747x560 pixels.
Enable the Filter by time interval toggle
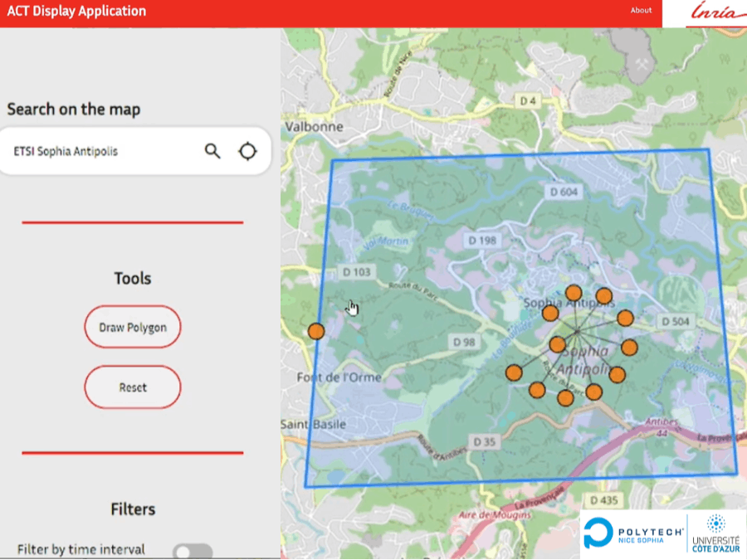click(193, 552)
